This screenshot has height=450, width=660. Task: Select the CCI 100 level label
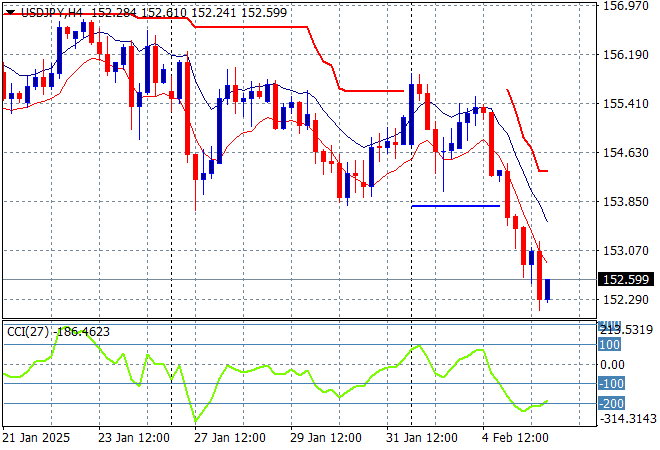[x=609, y=345]
